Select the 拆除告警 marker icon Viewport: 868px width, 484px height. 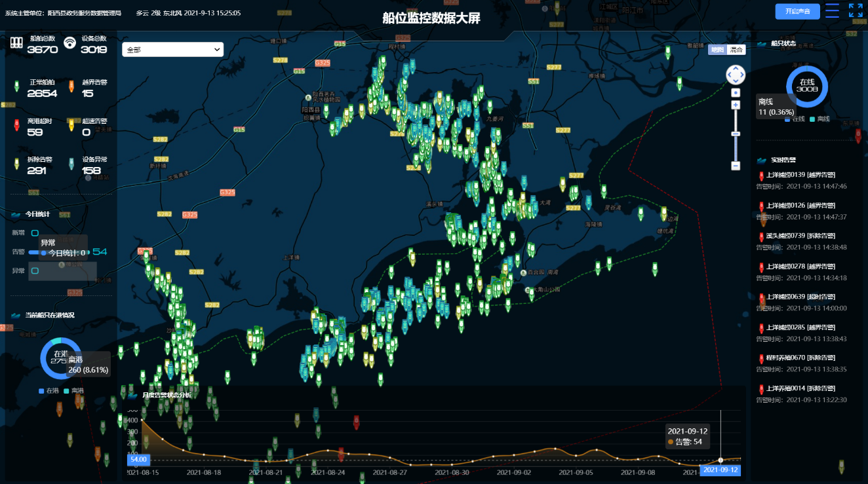[x=16, y=164]
